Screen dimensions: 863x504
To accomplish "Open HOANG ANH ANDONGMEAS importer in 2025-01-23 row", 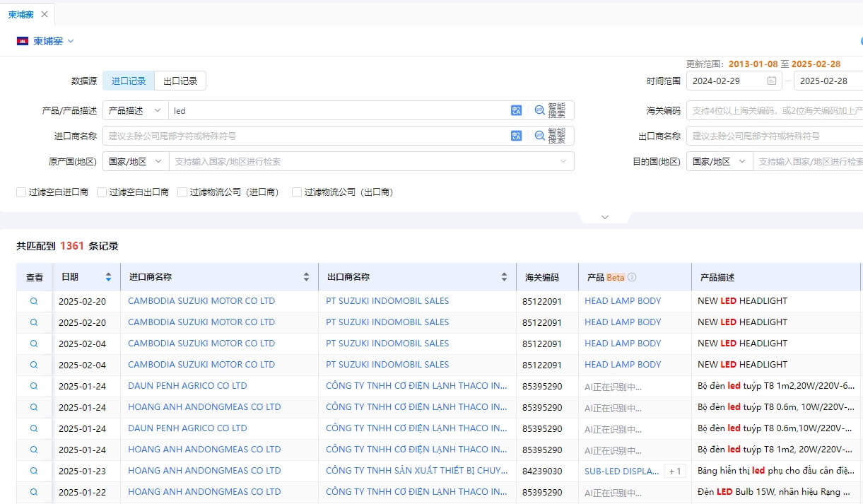I will [x=204, y=471].
